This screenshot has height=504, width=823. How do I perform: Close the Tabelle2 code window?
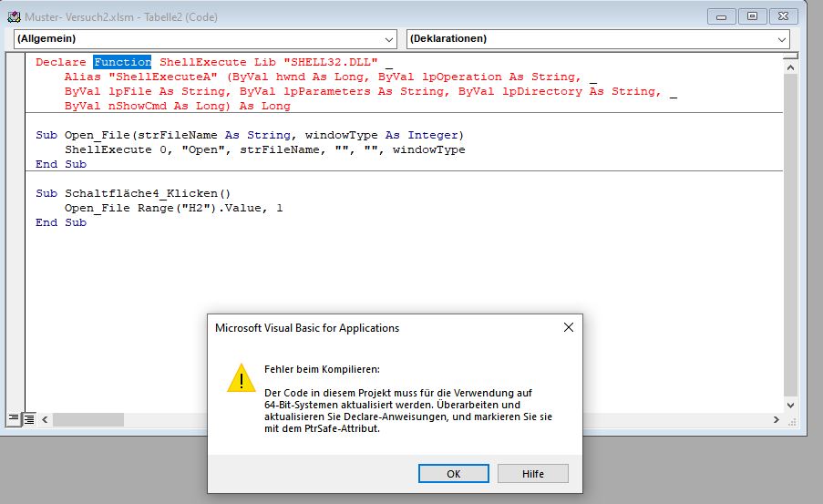[x=783, y=16]
